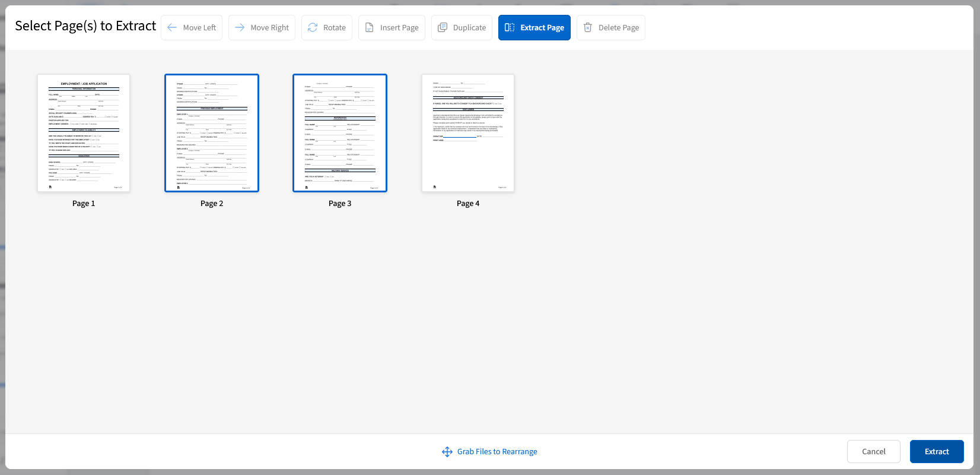Click the Delete Page text
Viewport: 980px width, 475px height.
pyautogui.click(x=619, y=28)
